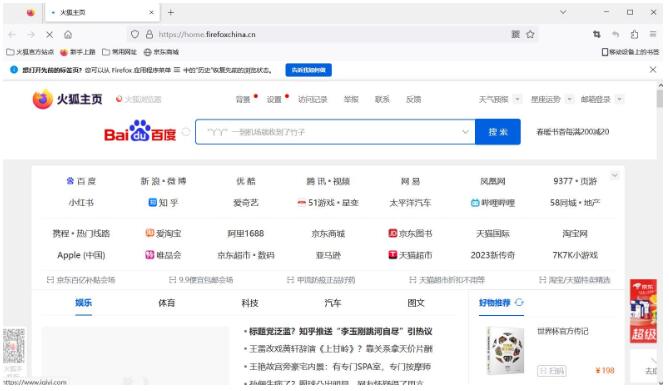669x391 pixels.
Task: Open the 7K7K小游戏 link
Action: click(x=575, y=255)
